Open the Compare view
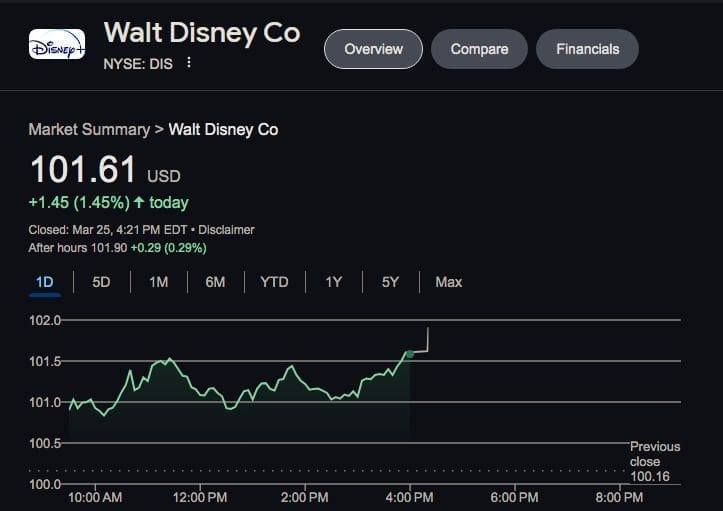This screenshot has height=511, width=723. click(x=479, y=49)
